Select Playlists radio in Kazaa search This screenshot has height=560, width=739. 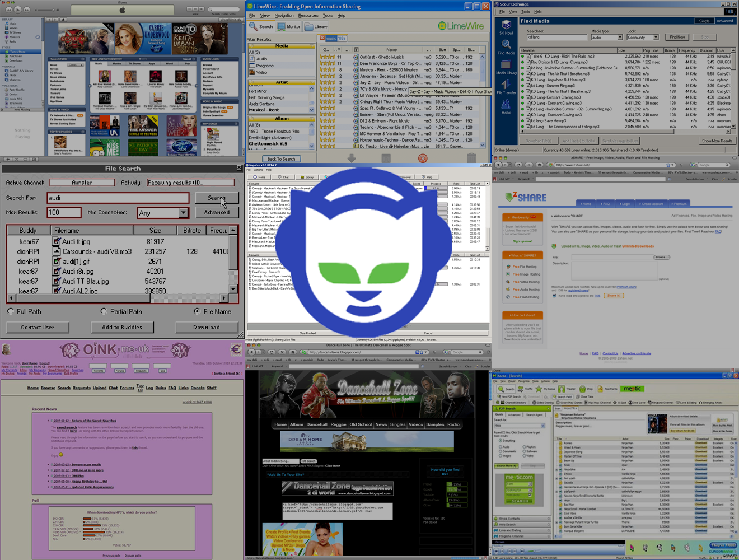click(525, 447)
